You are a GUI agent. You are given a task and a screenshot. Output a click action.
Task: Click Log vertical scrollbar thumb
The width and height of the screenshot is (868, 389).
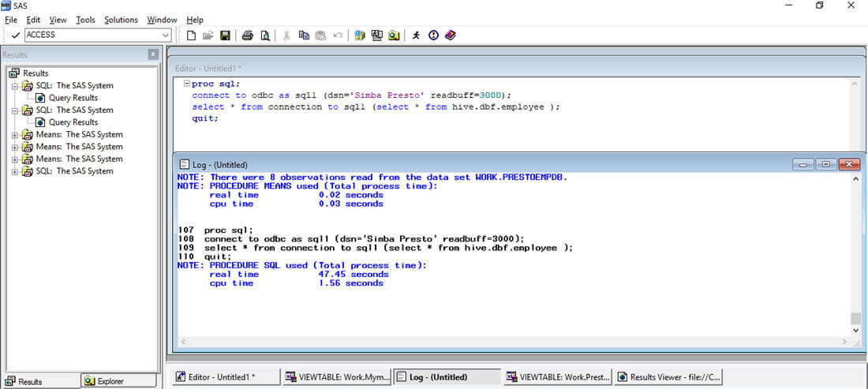click(856, 319)
